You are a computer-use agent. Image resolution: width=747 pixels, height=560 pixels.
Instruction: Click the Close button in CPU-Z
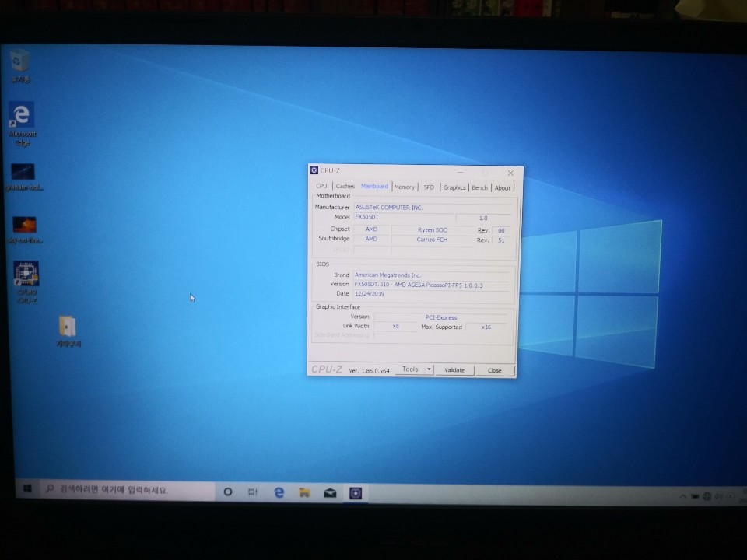pyautogui.click(x=495, y=370)
